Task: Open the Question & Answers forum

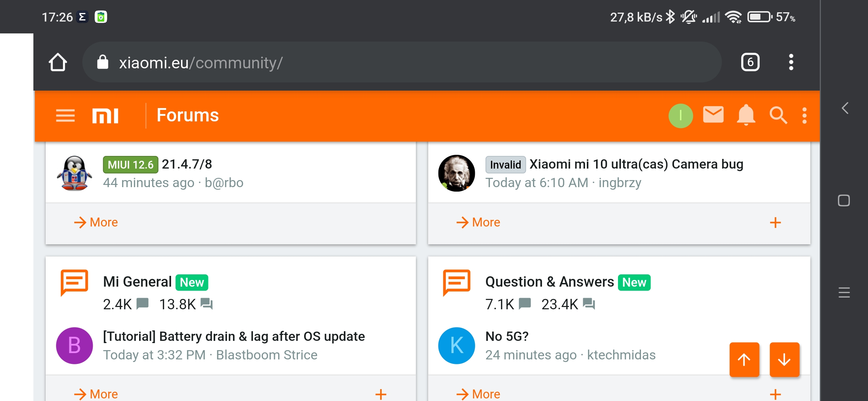Action: pyautogui.click(x=550, y=282)
